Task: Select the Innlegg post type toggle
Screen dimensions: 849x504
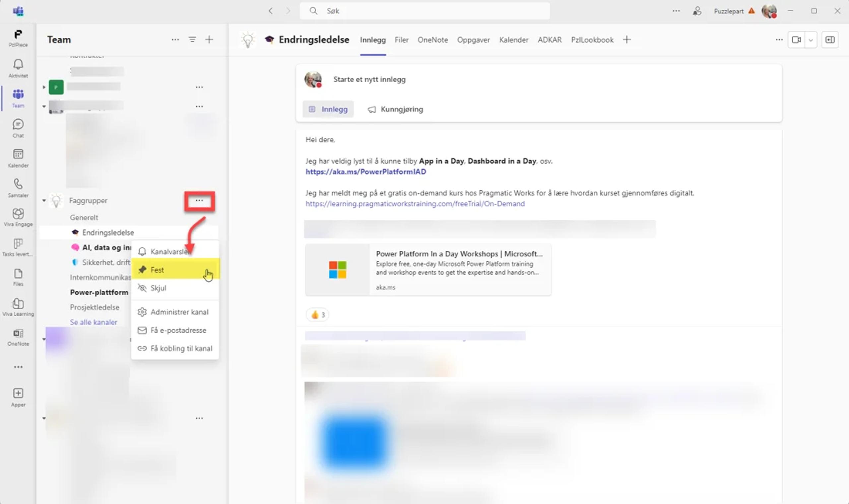Action: point(328,109)
